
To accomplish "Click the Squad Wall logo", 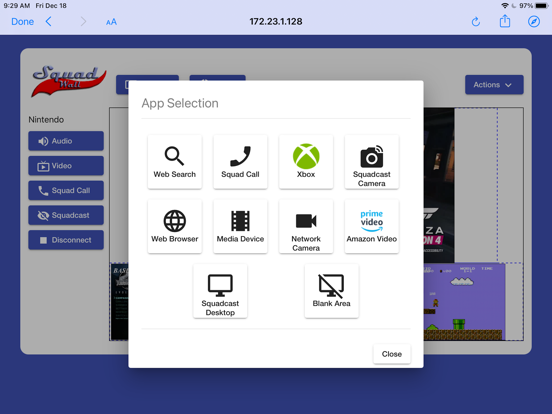I will pyautogui.click(x=69, y=81).
